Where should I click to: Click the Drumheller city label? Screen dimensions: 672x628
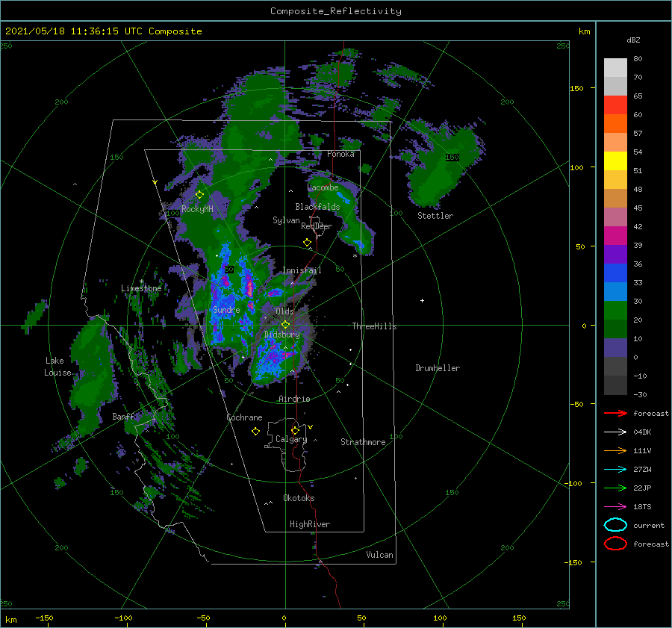438,368
